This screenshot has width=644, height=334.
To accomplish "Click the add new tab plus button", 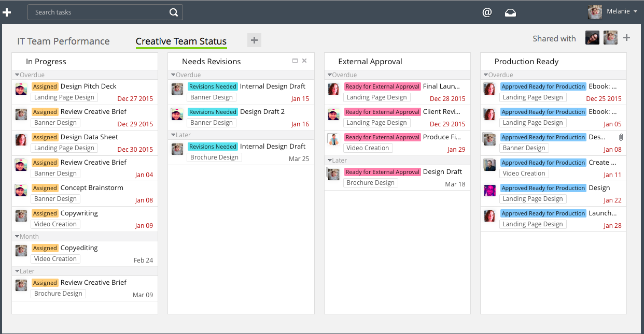I will coord(254,40).
